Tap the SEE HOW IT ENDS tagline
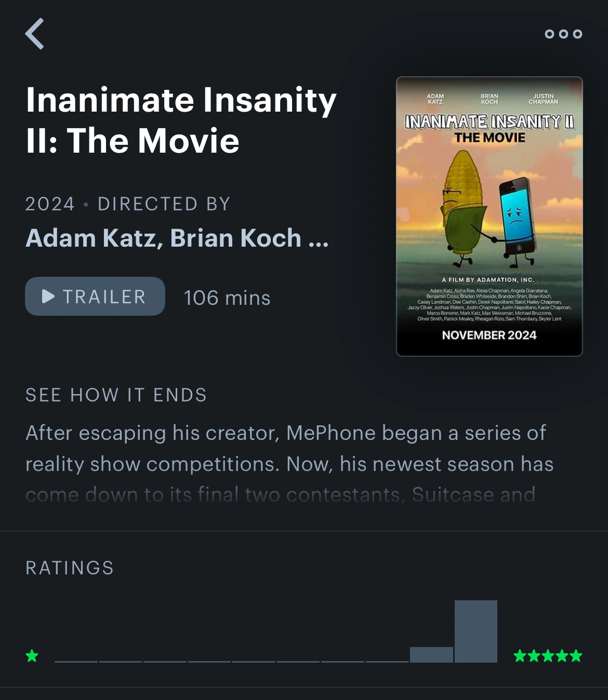The width and height of the screenshot is (608, 700). [x=116, y=395]
